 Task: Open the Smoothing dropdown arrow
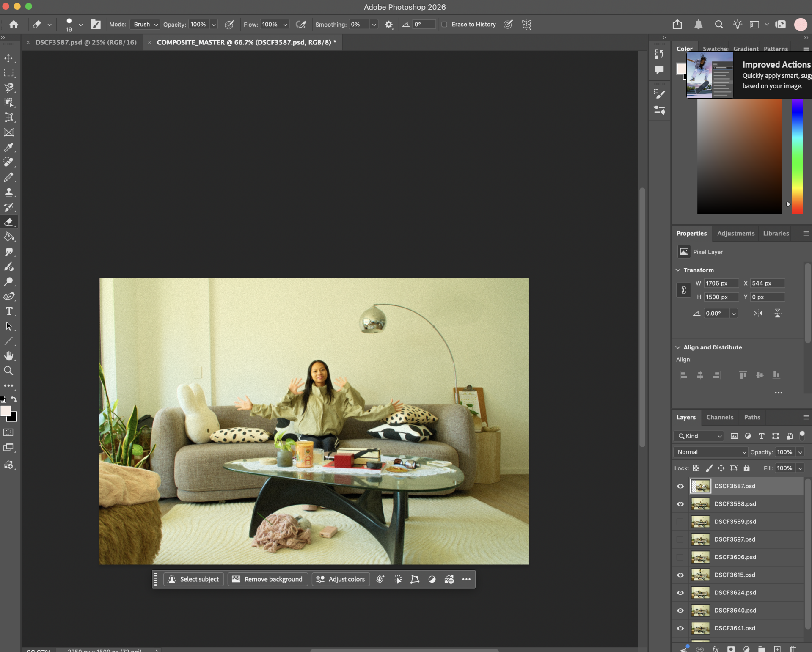pyautogui.click(x=374, y=25)
